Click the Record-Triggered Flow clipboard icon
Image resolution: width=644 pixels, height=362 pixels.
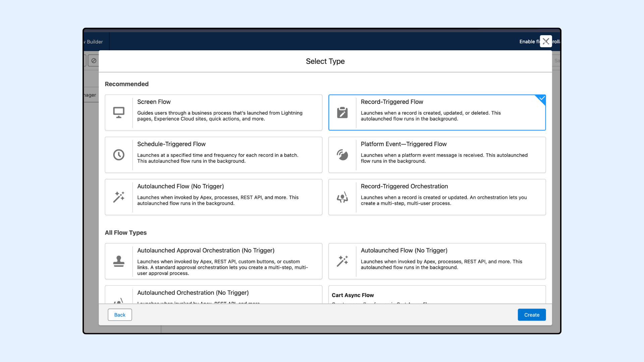[x=342, y=113]
